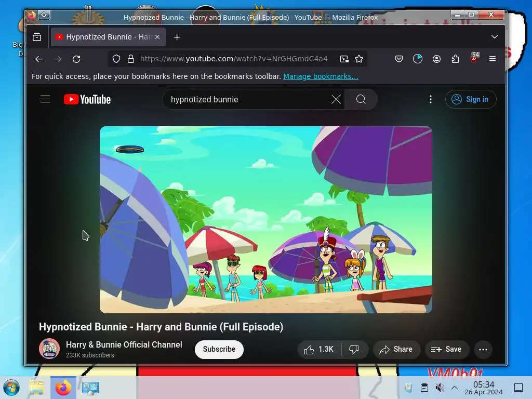The image size is (532, 399).
Task: Click the Manage bookmarks link
Action: pos(321,76)
